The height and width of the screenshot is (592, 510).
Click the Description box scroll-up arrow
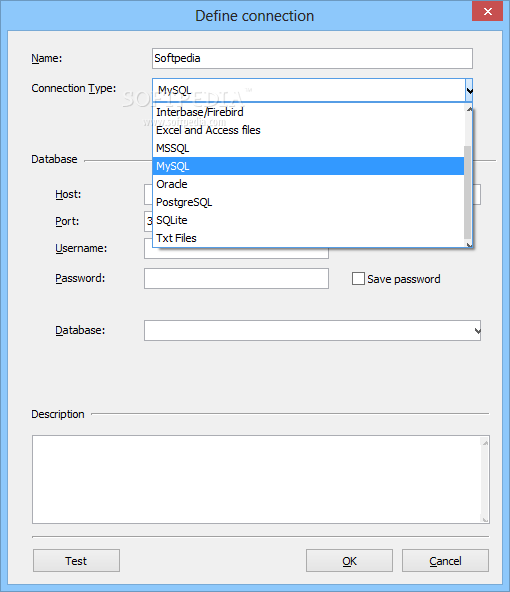click(x=485, y=442)
